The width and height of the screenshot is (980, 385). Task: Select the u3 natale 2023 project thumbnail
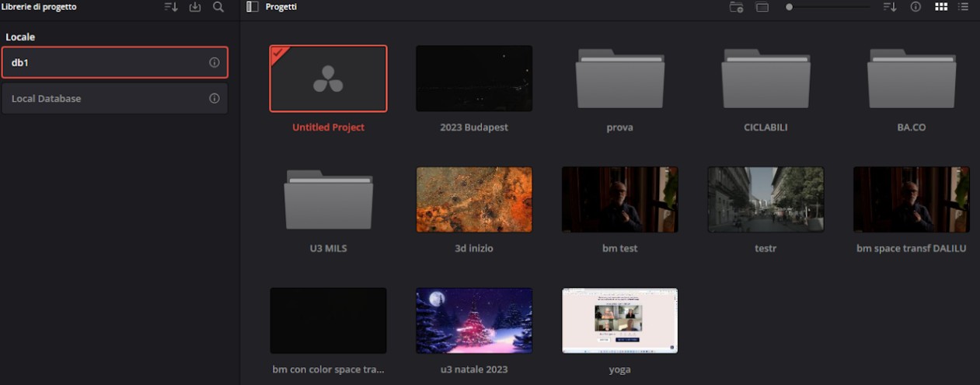coord(474,320)
